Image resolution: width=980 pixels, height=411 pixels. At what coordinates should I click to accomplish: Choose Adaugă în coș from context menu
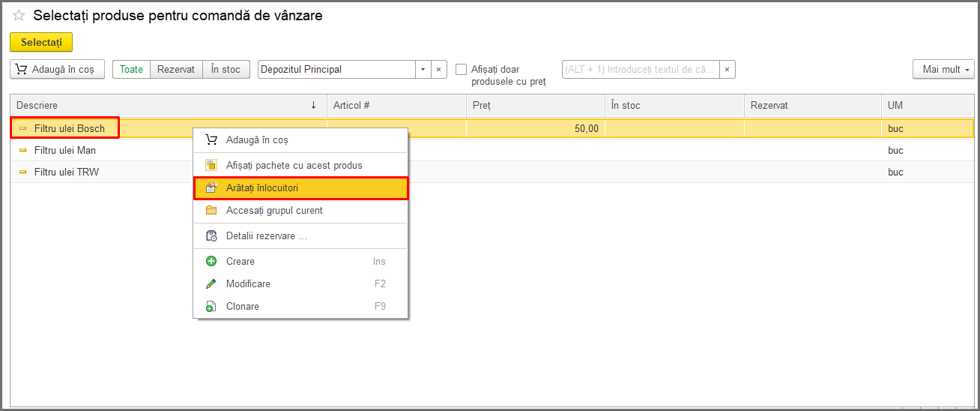(300, 139)
